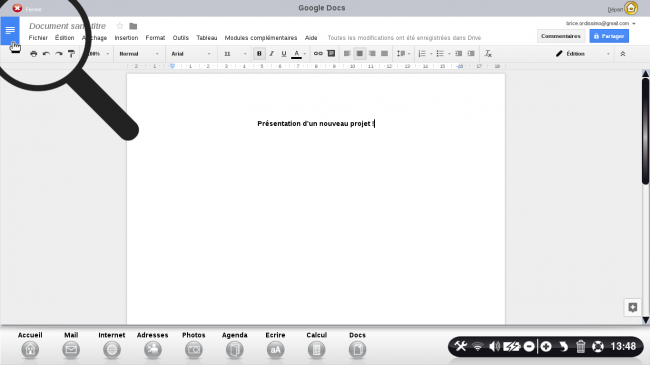Open the Docs home icon

pyautogui.click(x=10, y=30)
